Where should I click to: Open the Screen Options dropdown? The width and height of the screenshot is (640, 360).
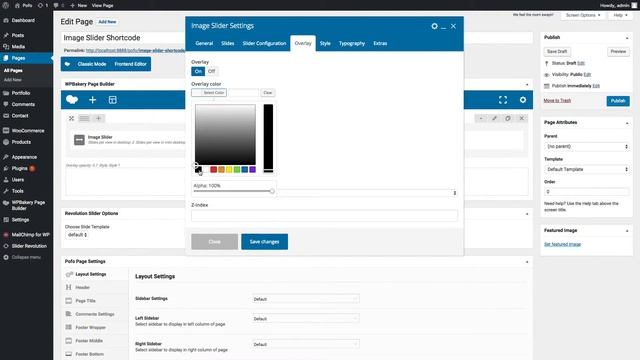click(x=583, y=15)
